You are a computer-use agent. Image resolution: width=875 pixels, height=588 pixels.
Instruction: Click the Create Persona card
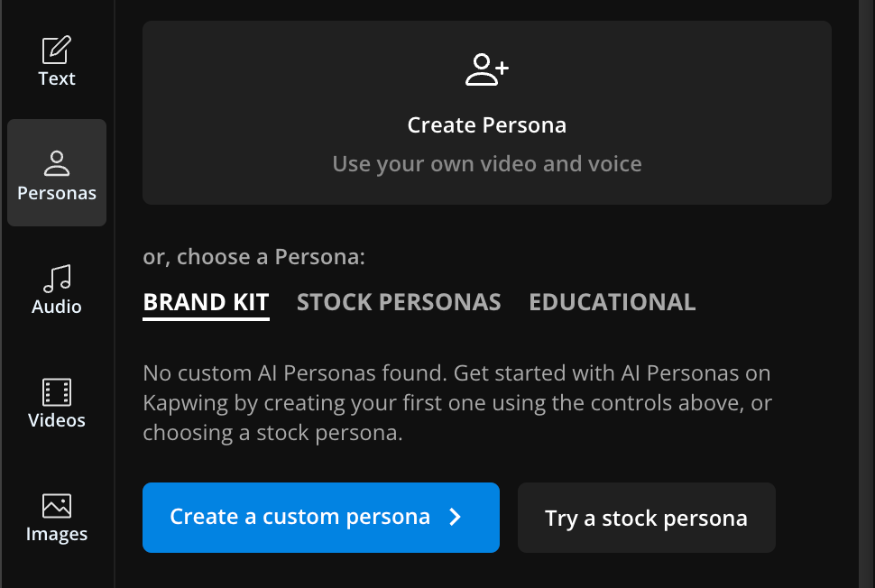(486, 113)
